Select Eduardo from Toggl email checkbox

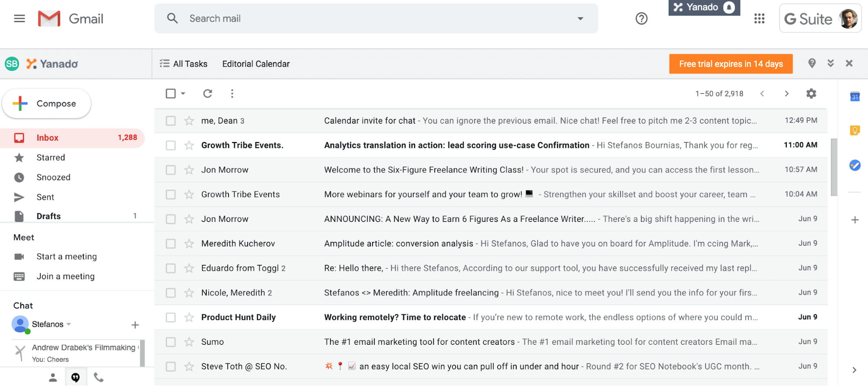coord(171,268)
